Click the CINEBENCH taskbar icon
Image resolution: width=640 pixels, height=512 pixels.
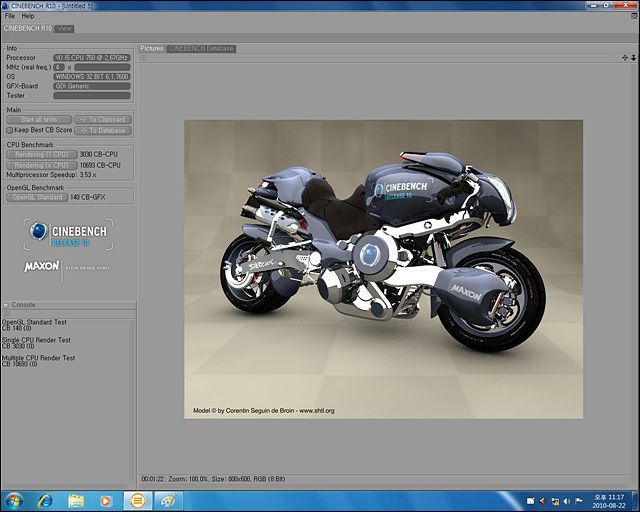[x=138, y=501]
